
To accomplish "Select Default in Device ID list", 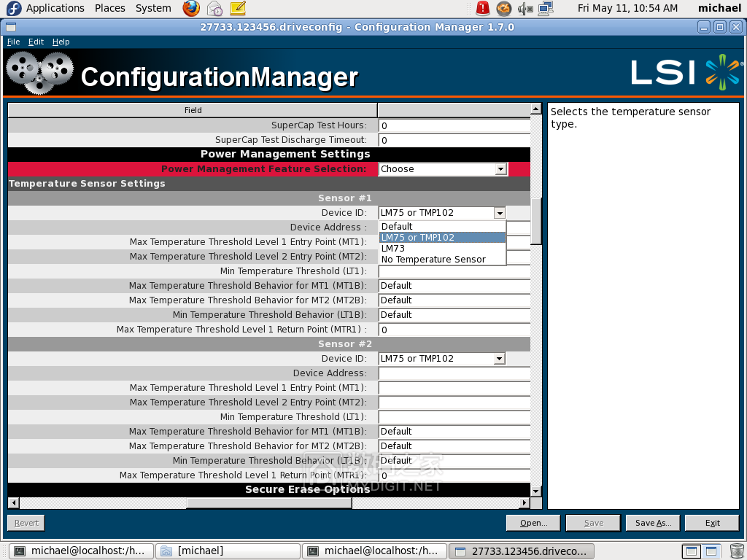I will [x=442, y=227].
